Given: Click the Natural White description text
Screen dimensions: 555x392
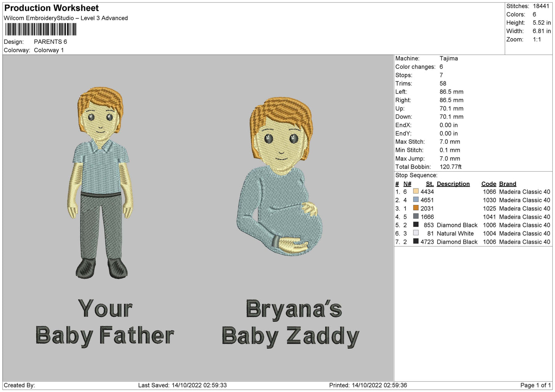Looking at the screenshot, I should coord(455,233).
